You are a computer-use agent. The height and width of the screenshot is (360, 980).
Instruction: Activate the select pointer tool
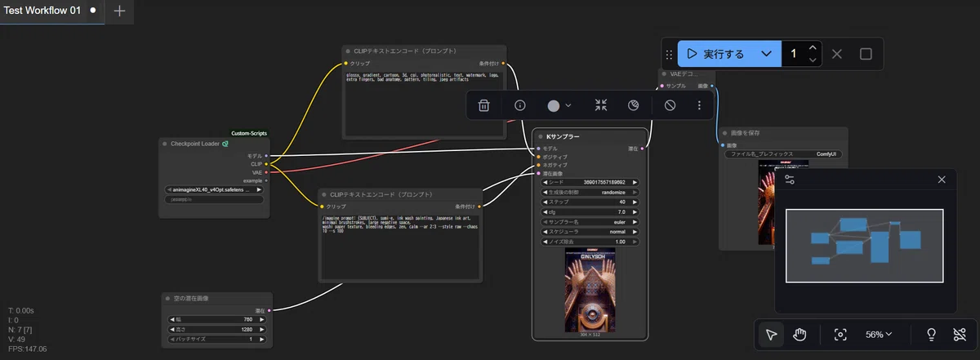771,335
